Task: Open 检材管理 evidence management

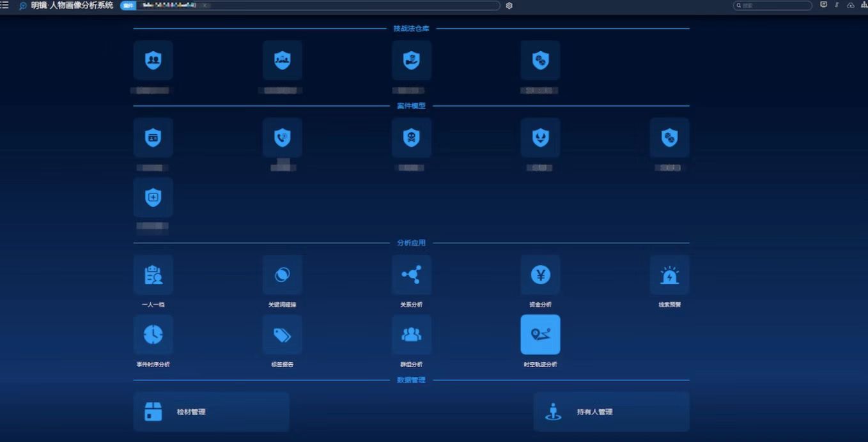Action: tap(211, 412)
